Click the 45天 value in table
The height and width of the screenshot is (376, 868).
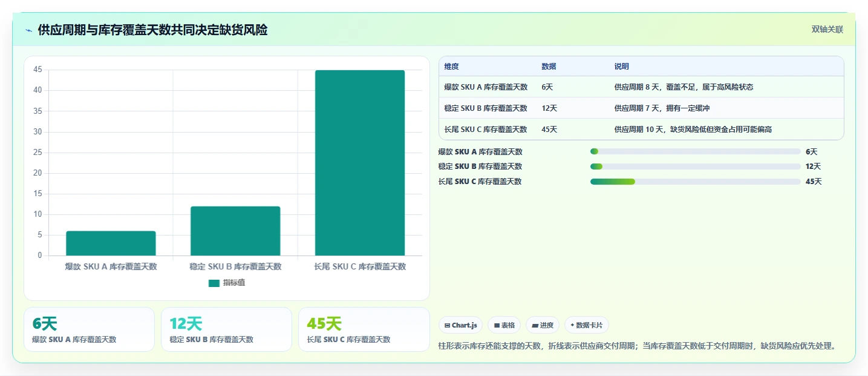(x=549, y=130)
